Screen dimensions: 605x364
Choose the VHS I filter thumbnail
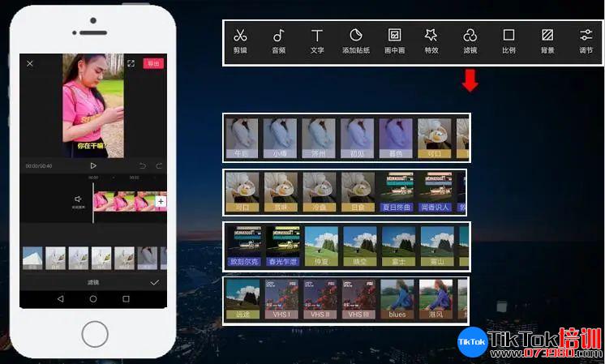tap(280, 299)
